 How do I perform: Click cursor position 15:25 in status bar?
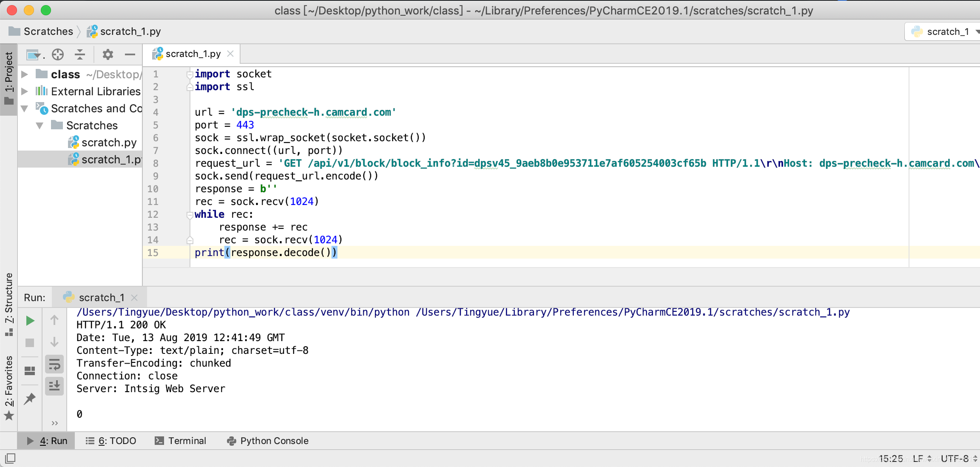891,458
